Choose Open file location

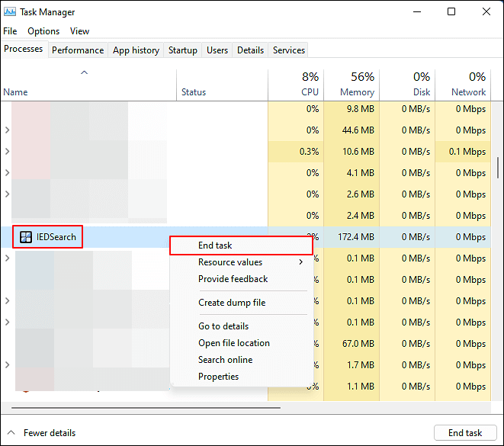click(233, 343)
